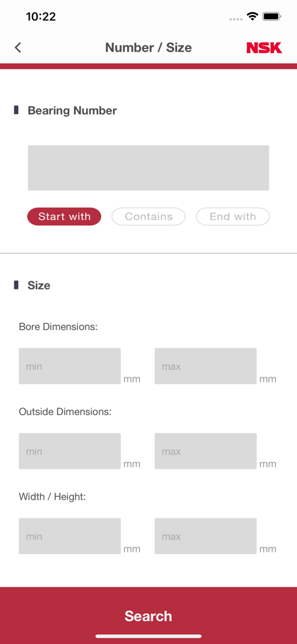This screenshot has width=297, height=644.
Task: Tap the Bore Dimensions label
Action: [x=58, y=327]
